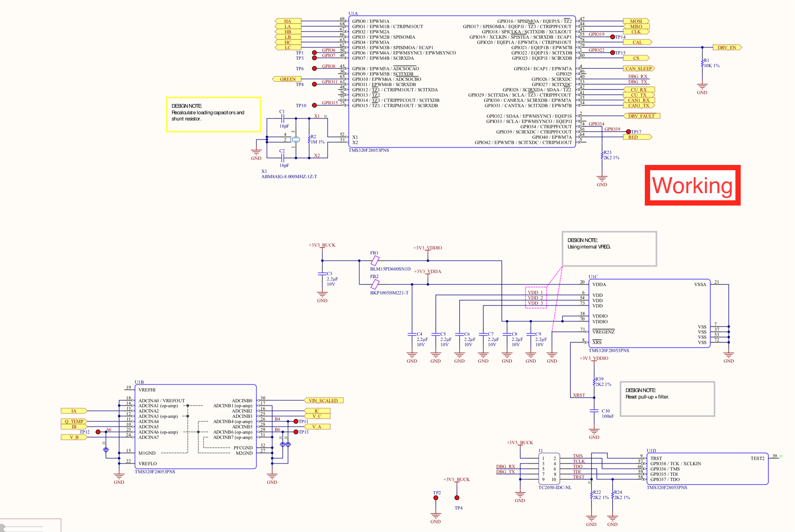
Task: Click resistor R23 2K2 symbol
Action: coord(602,155)
